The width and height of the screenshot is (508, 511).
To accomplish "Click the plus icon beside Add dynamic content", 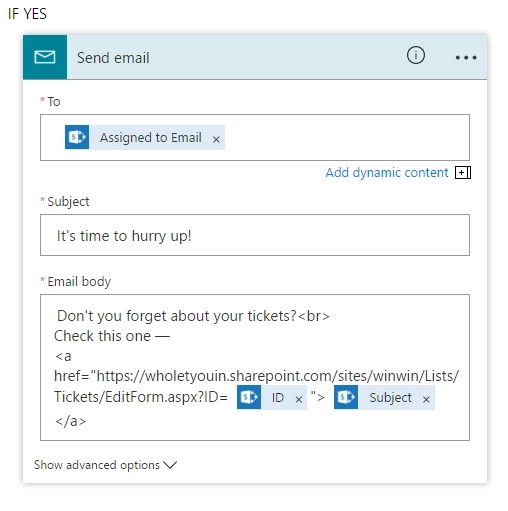I will pyautogui.click(x=463, y=173).
